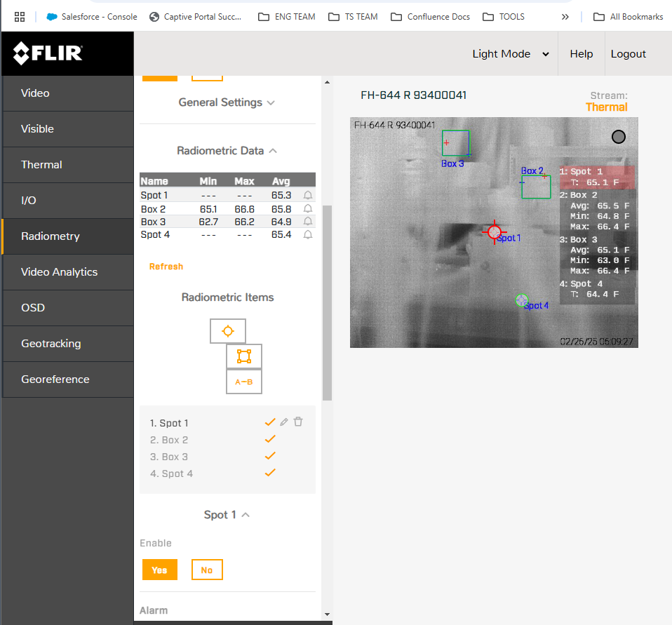This screenshot has height=625, width=672.
Task: Edit Spot 1 using the pencil icon
Action: coord(284,422)
